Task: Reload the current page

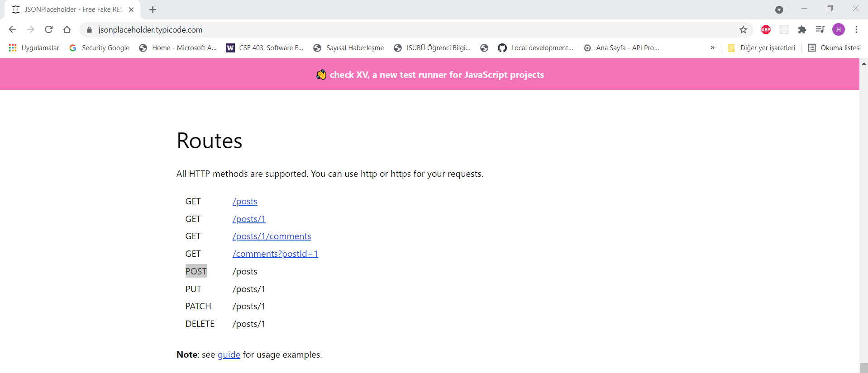Action: [x=49, y=29]
